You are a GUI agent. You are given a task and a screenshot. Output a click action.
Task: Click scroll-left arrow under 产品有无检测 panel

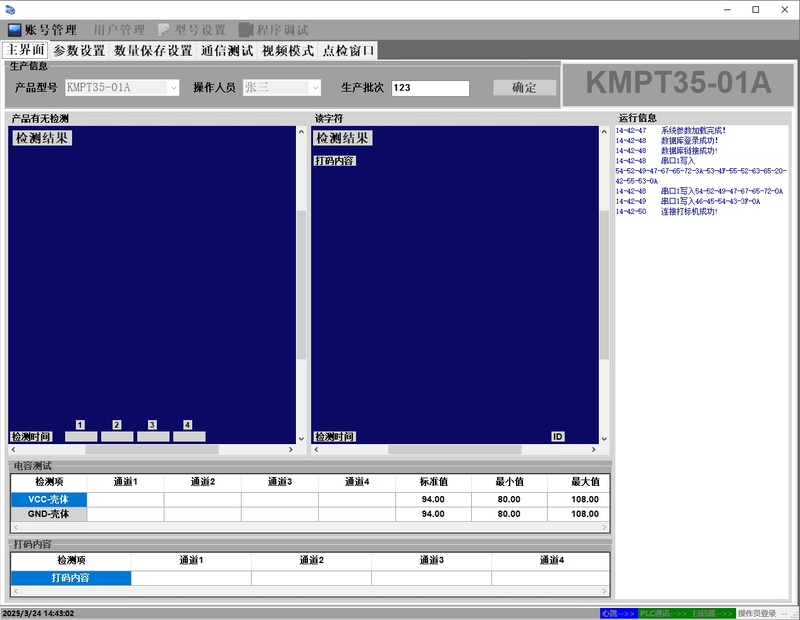pyautogui.click(x=14, y=450)
